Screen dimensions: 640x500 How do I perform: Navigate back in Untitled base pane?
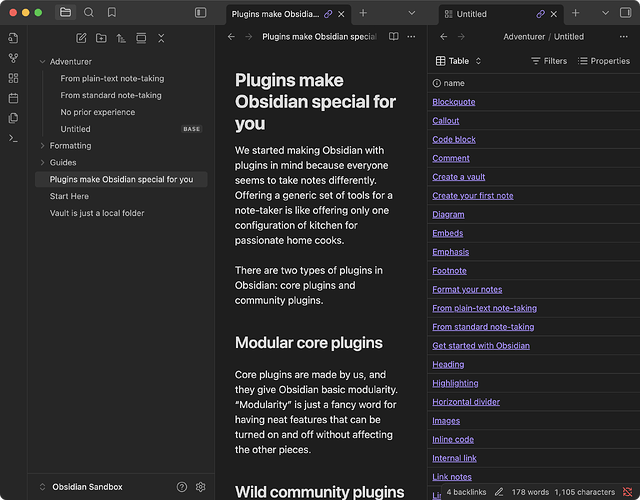pos(444,37)
